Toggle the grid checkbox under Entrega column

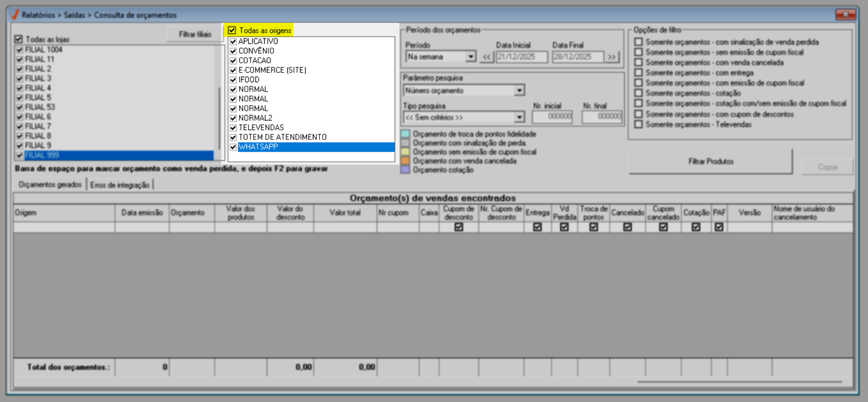[x=537, y=227]
